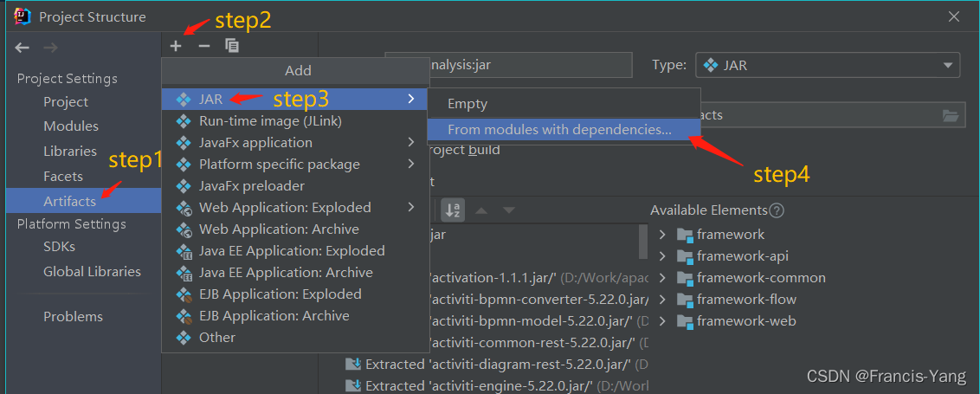Viewport: 980px width, 394px height.
Task: Expand the framework-api node
Action: pos(662,256)
